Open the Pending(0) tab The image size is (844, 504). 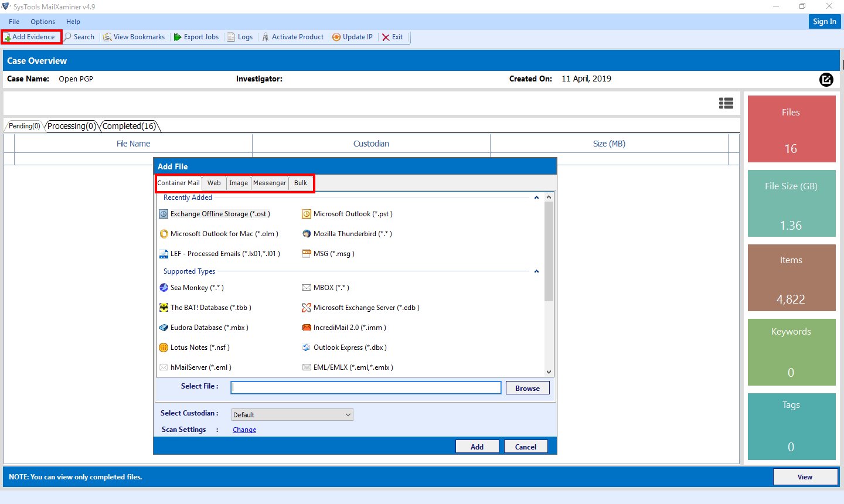(24, 126)
